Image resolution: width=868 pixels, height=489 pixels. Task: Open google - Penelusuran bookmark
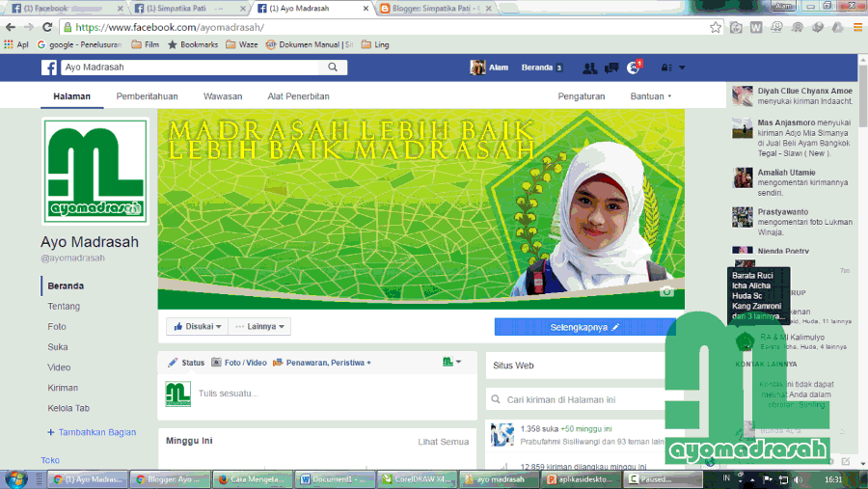80,45
